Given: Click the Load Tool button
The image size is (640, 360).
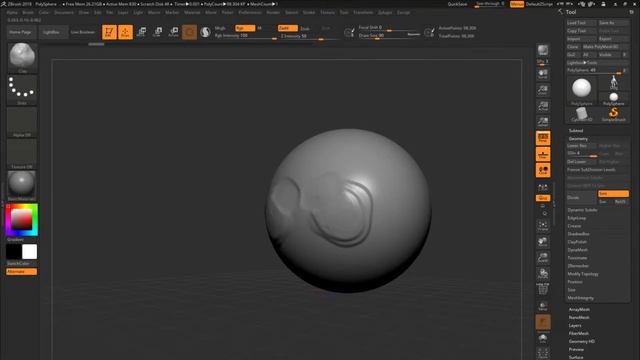Looking at the screenshot, I should tap(582, 23).
